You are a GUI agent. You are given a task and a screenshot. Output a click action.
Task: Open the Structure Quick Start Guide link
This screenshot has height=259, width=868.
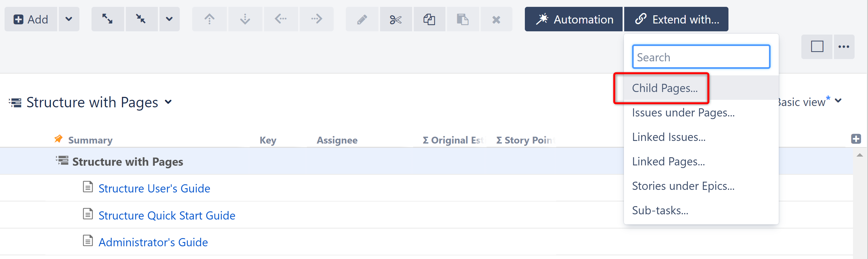(x=167, y=215)
